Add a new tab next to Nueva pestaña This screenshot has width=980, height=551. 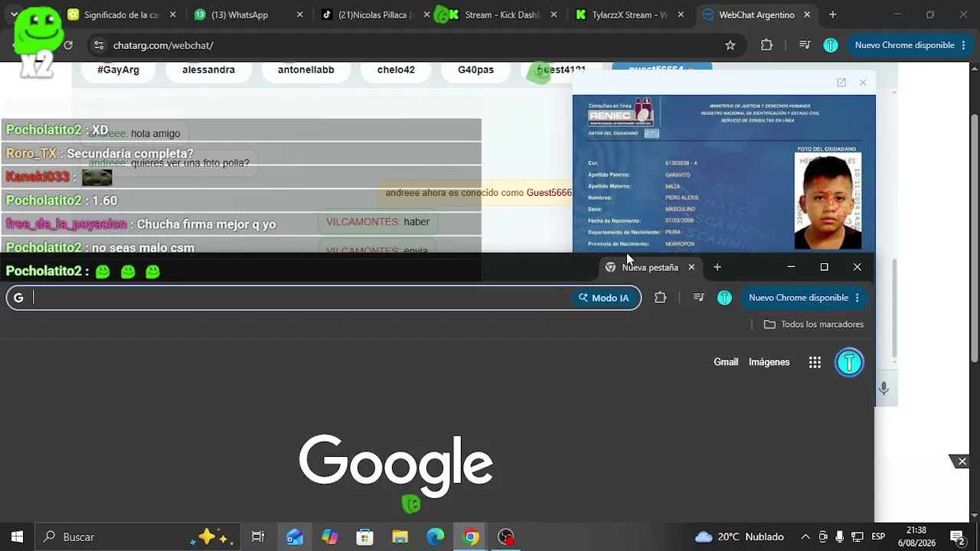(717, 267)
